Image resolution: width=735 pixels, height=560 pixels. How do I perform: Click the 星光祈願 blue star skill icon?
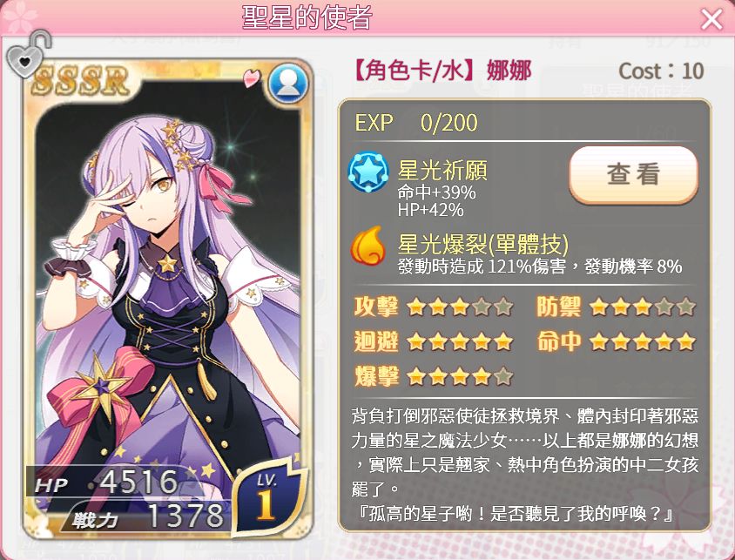(x=368, y=172)
